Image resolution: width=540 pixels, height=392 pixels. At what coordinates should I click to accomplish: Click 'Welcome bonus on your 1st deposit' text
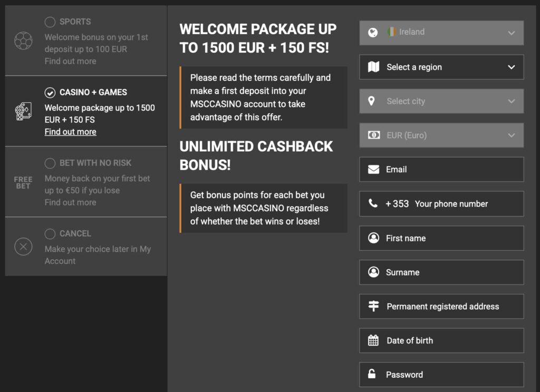[96, 43]
